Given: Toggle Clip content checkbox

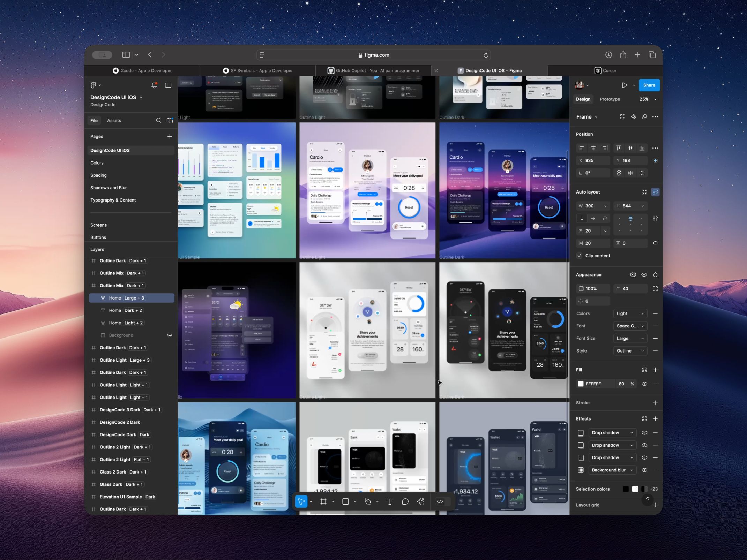Looking at the screenshot, I should coord(580,256).
